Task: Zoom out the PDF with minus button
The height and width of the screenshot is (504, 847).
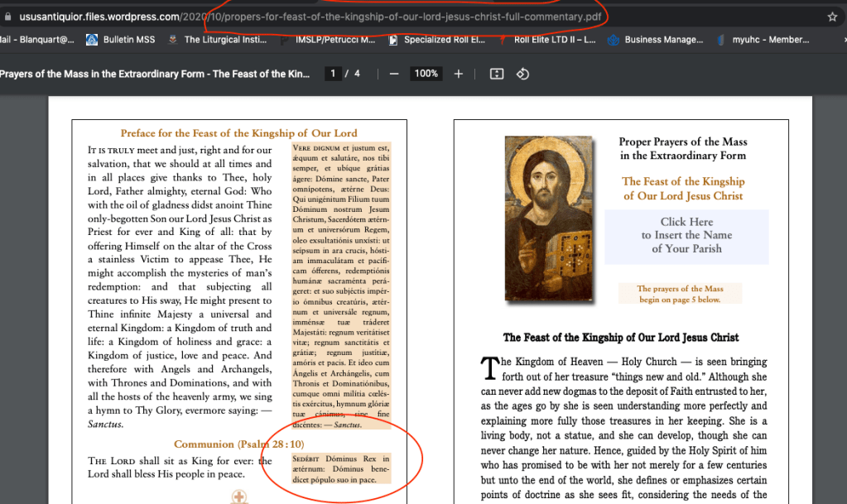Action: 394,74
